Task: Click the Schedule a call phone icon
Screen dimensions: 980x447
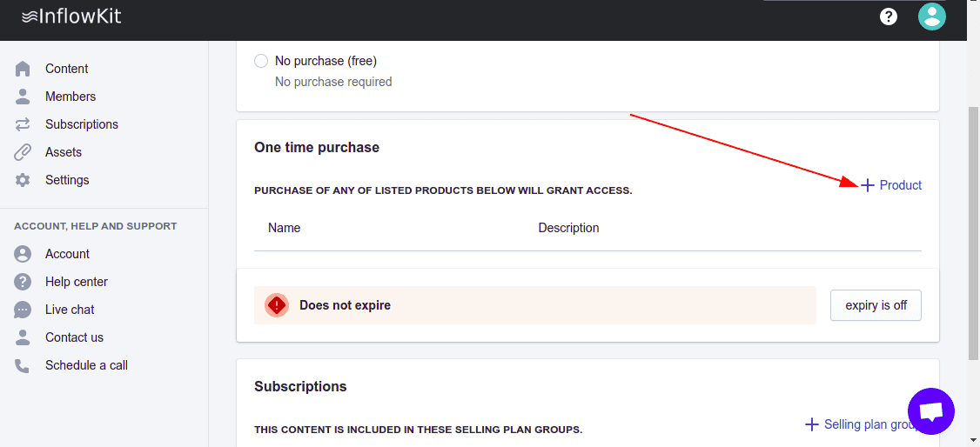Action: pos(23,365)
